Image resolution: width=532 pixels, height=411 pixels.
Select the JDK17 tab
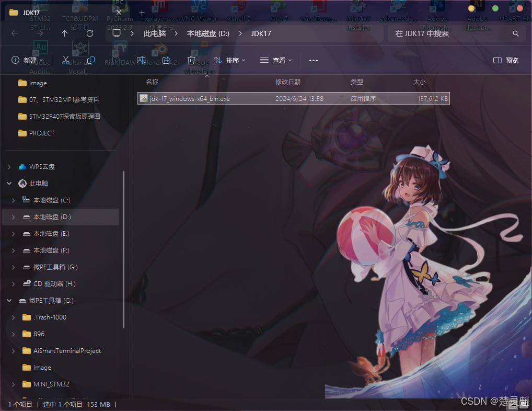coord(66,13)
